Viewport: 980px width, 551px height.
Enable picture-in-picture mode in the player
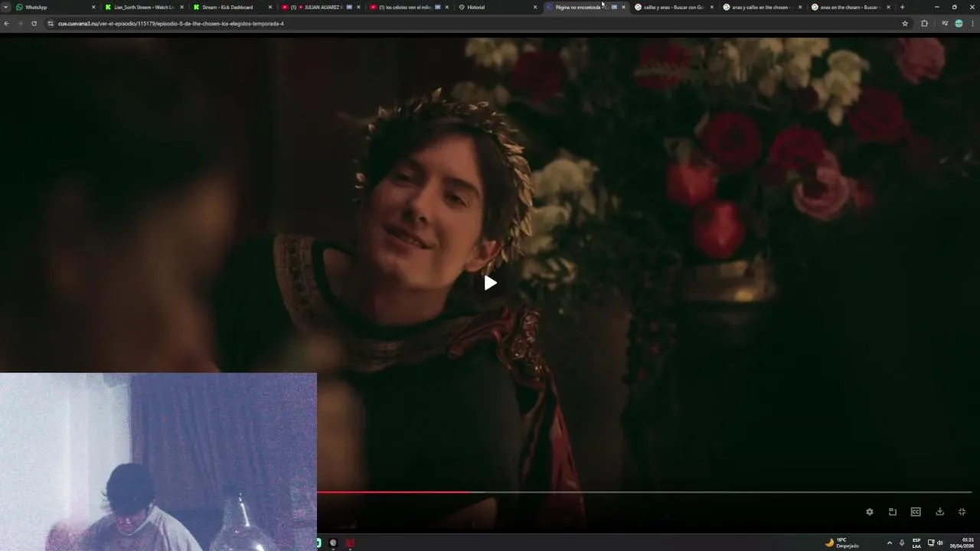pyautogui.click(x=893, y=512)
